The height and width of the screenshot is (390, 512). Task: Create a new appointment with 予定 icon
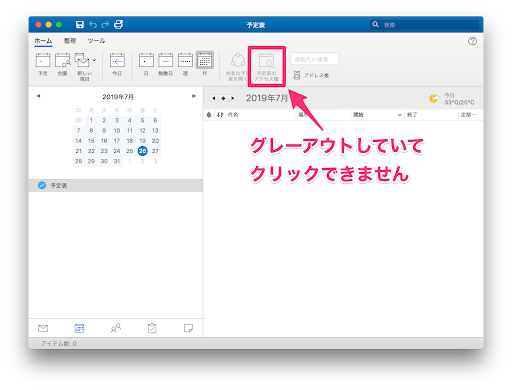(43, 64)
